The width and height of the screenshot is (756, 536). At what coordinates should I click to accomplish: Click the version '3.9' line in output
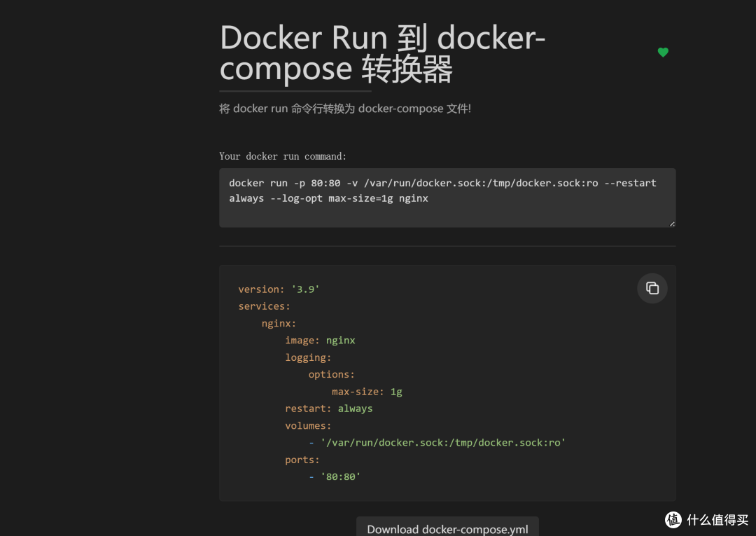click(279, 289)
